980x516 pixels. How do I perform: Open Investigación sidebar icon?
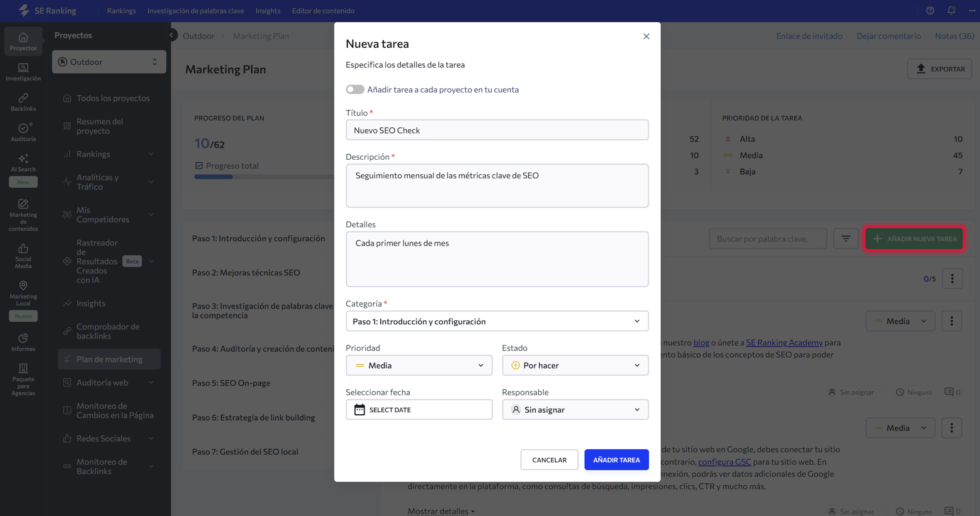pyautogui.click(x=23, y=72)
